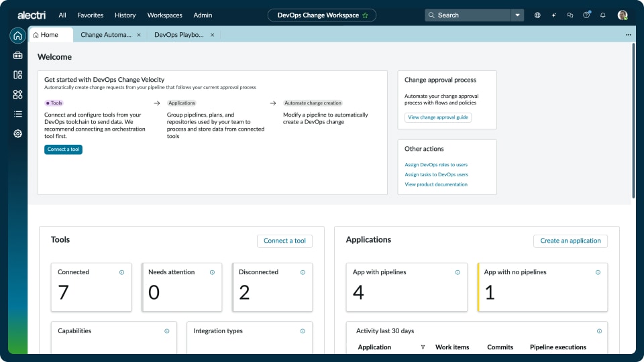Viewport: 644px width, 362px height.
Task: Open the notifications bell
Action: pos(603,15)
